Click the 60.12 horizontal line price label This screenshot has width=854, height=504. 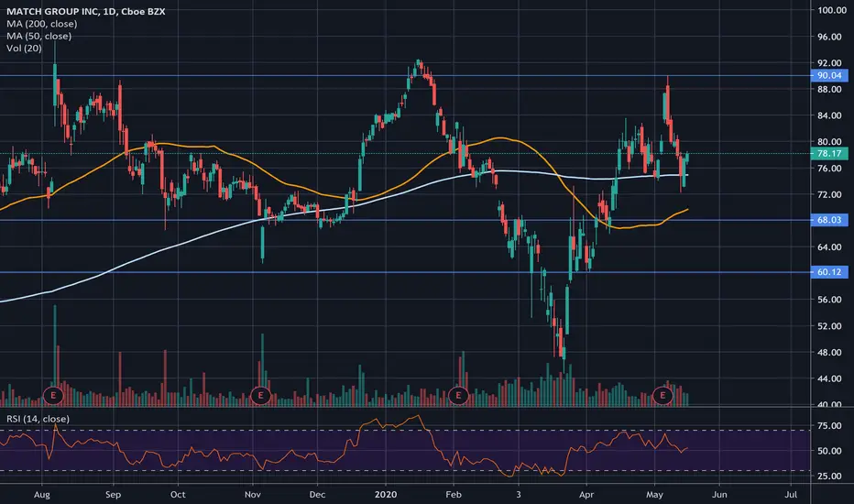(x=829, y=272)
